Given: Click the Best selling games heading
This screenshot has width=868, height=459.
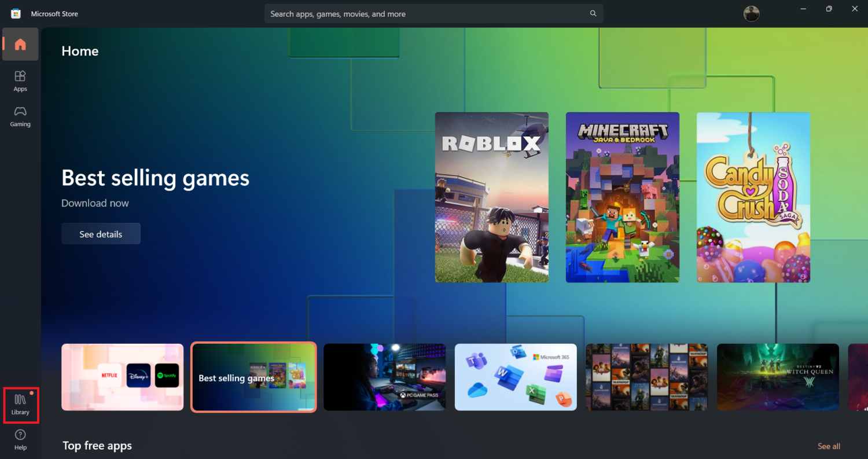Looking at the screenshot, I should pyautogui.click(x=156, y=178).
